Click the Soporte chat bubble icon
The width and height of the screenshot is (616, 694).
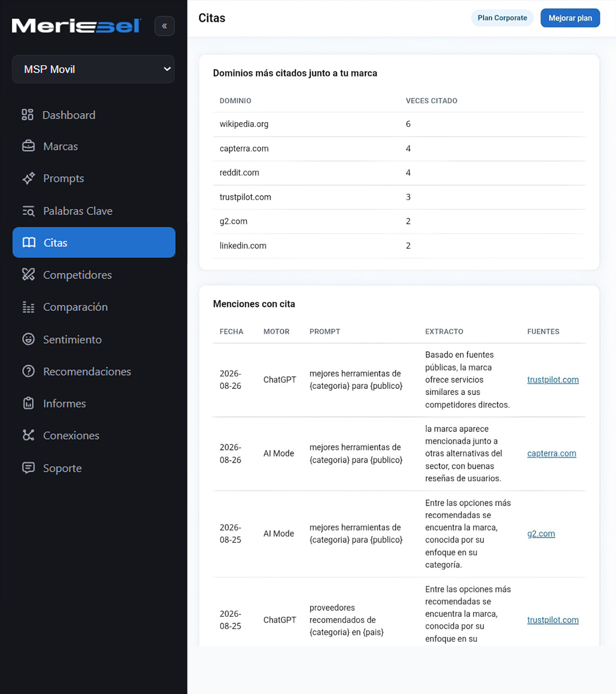click(x=29, y=468)
